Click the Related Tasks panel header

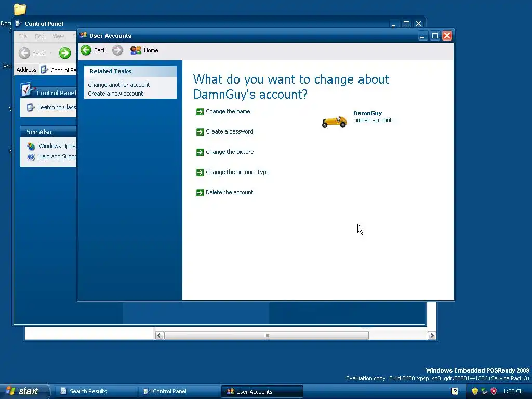130,71
